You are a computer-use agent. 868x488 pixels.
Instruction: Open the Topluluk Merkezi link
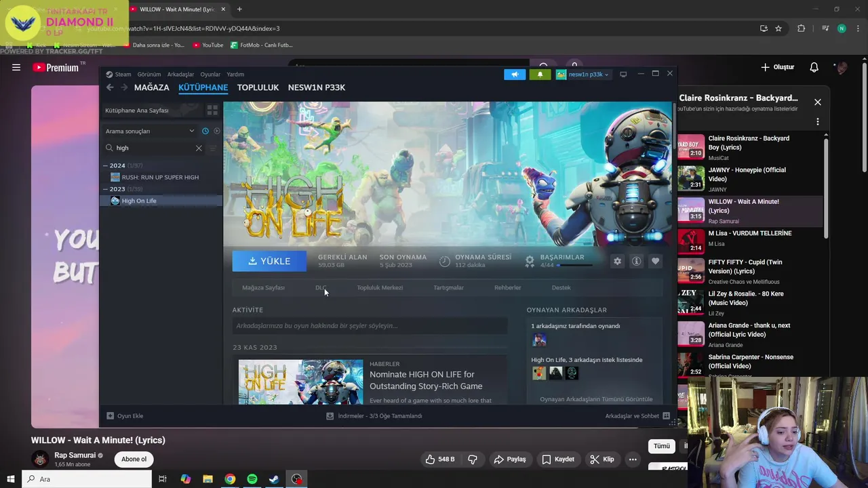[x=380, y=287]
